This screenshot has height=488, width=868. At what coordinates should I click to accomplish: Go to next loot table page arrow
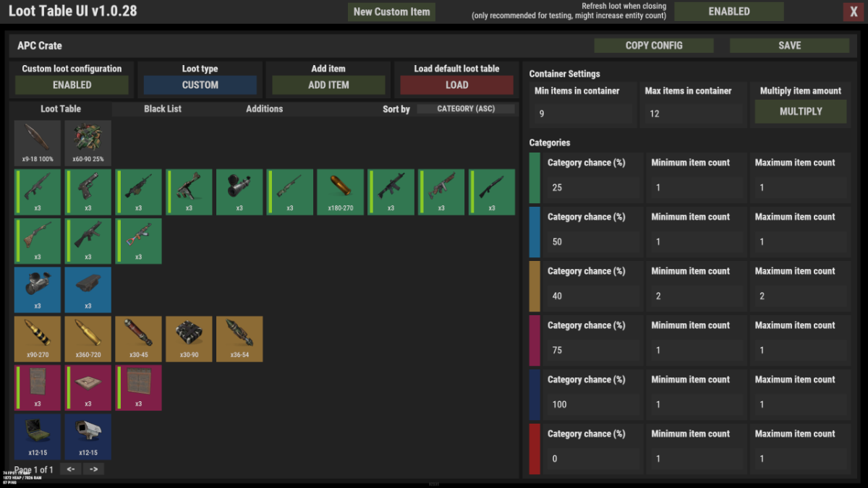pyautogui.click(x=93, y=469)
